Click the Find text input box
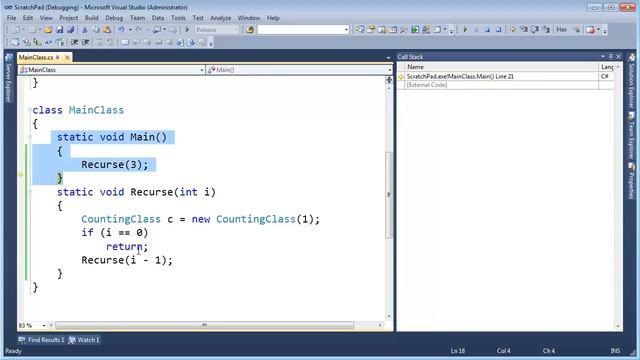 pos(300,30)
